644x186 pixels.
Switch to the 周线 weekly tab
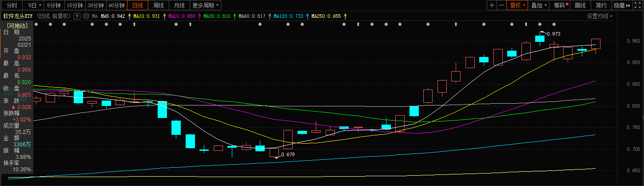159,5
